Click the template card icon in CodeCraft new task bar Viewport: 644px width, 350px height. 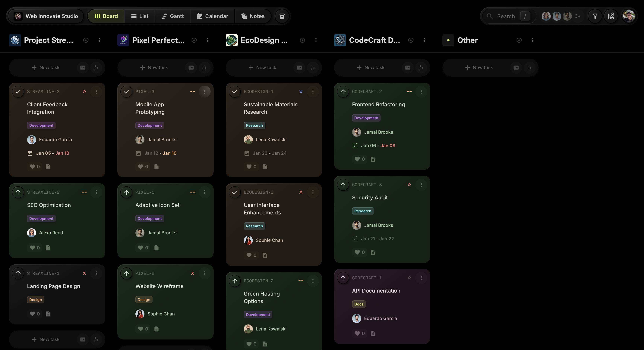[x=408, y=68]
